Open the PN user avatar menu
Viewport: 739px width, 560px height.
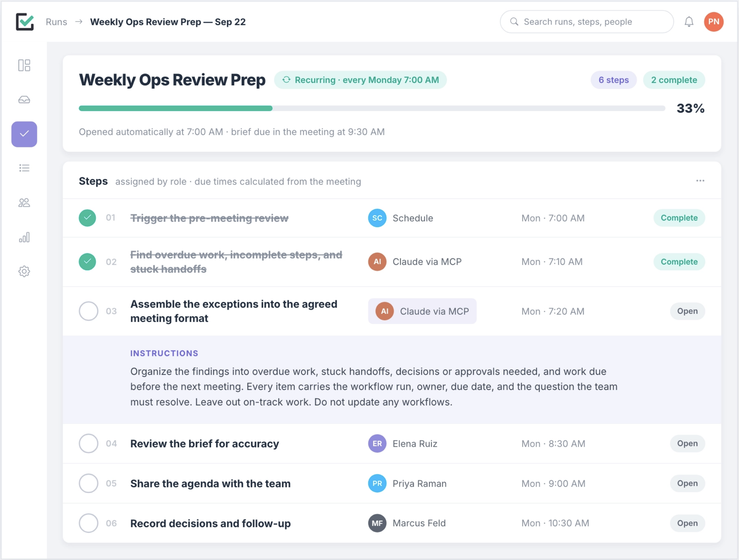tap(713, 22)
